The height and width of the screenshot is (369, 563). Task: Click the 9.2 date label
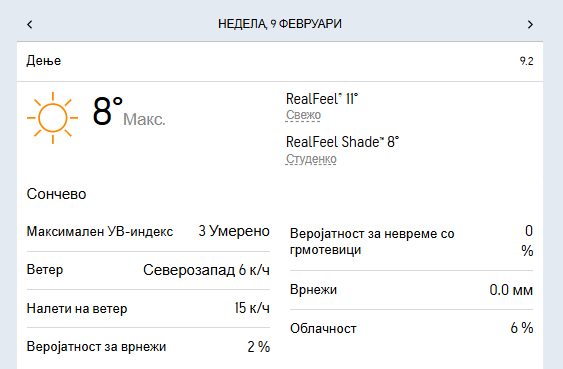pos(526,61)
